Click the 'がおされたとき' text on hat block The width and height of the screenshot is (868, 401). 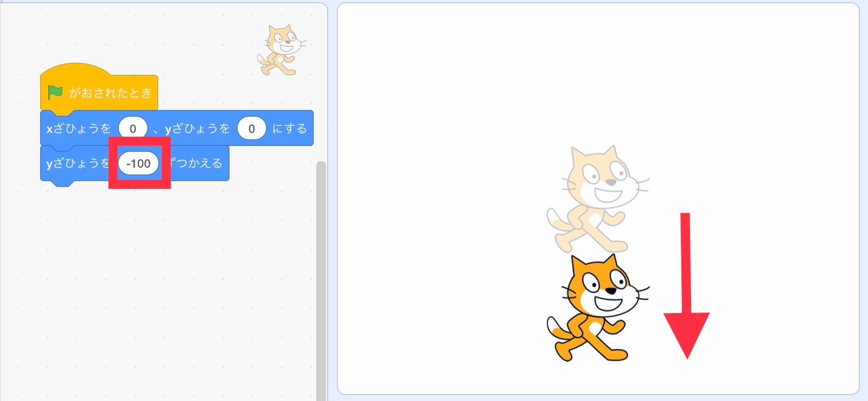[111, 93]
